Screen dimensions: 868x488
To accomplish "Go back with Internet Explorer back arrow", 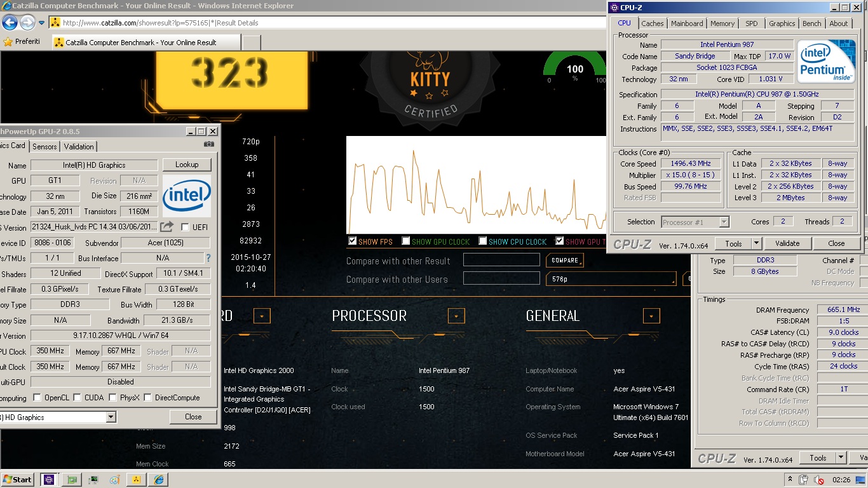I will coord(10,23).
